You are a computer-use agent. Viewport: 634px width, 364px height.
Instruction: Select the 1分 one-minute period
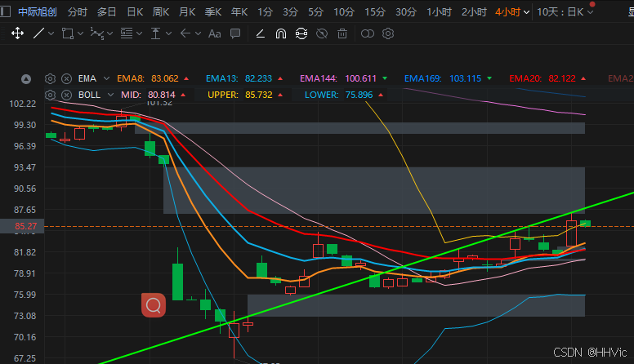click(x=265, y=12)
